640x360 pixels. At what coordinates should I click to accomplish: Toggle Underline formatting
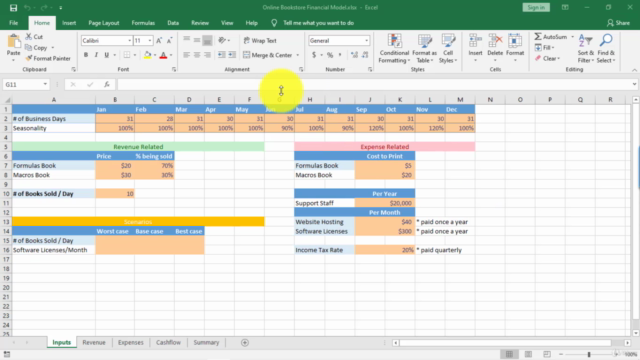click(107, 55)
